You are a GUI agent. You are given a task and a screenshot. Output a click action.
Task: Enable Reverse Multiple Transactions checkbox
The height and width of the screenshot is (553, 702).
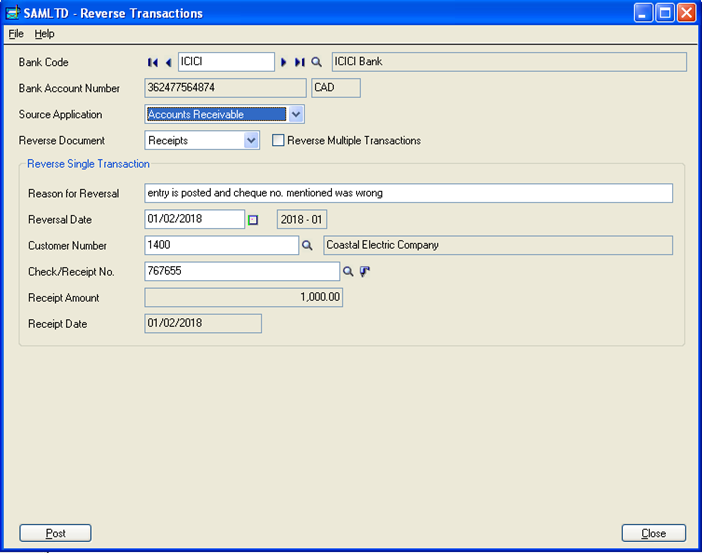click(279, 141)
